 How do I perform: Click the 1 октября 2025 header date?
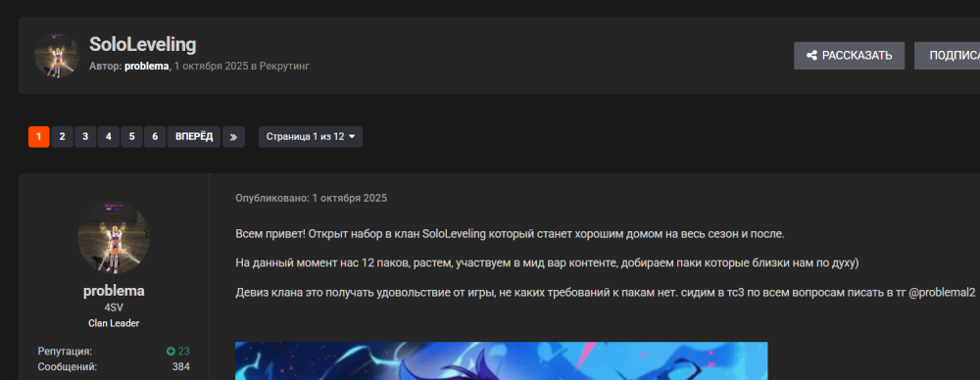coord(212,66)
